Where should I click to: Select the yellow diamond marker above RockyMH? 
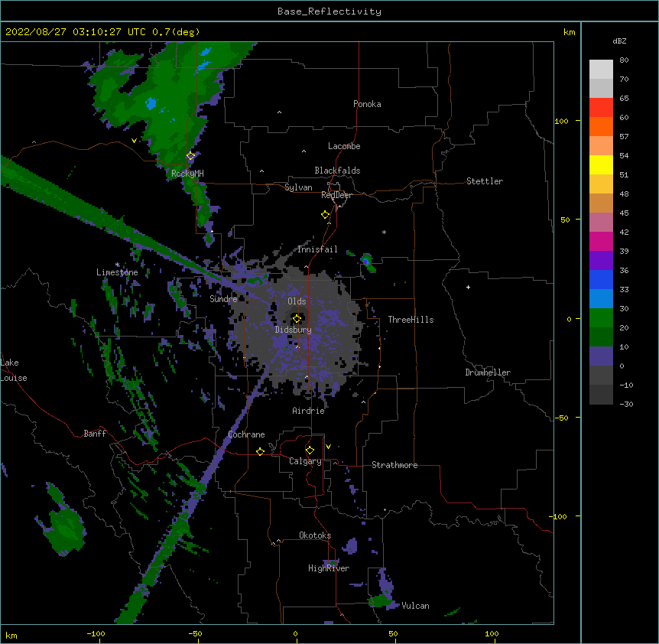[190, 156]
